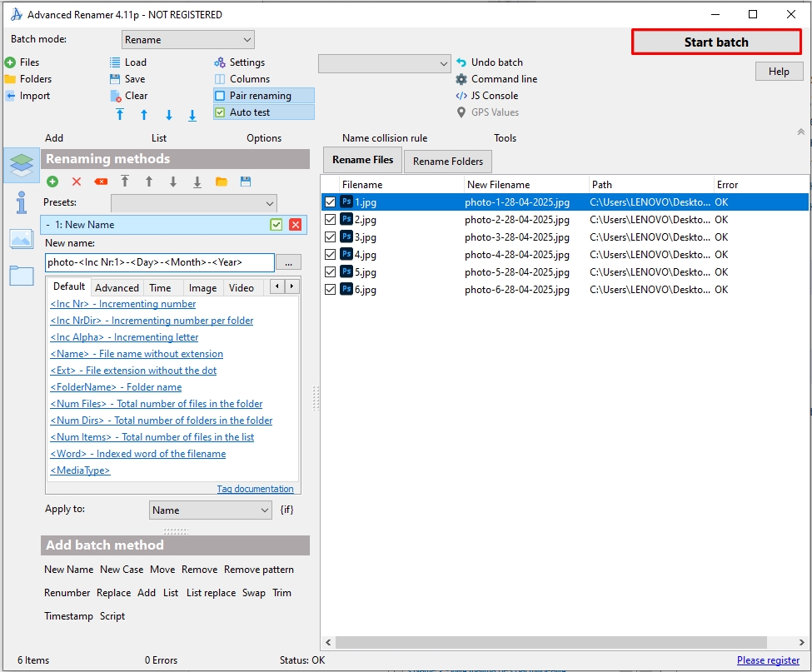This screenshot has height=672, width=812.
Task: Open the ellipsis button beside New name
Action: tap(288, 262)
